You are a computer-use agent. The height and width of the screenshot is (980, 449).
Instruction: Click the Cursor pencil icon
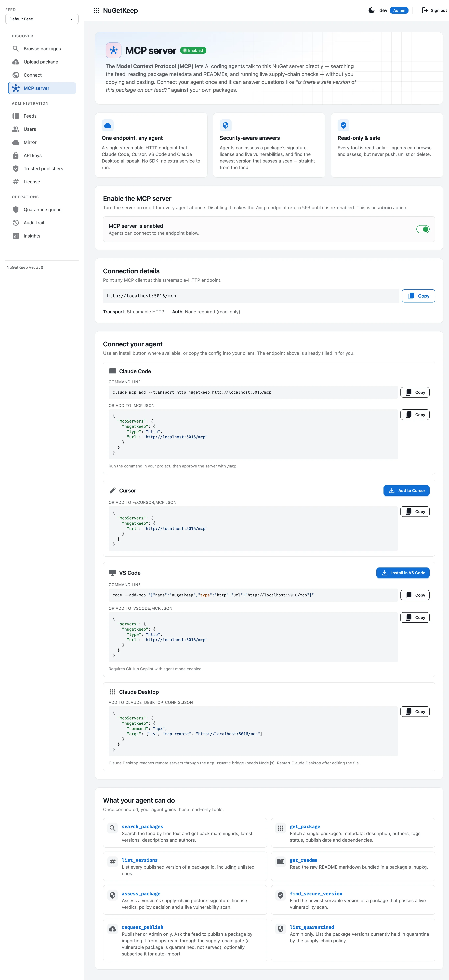112,491
